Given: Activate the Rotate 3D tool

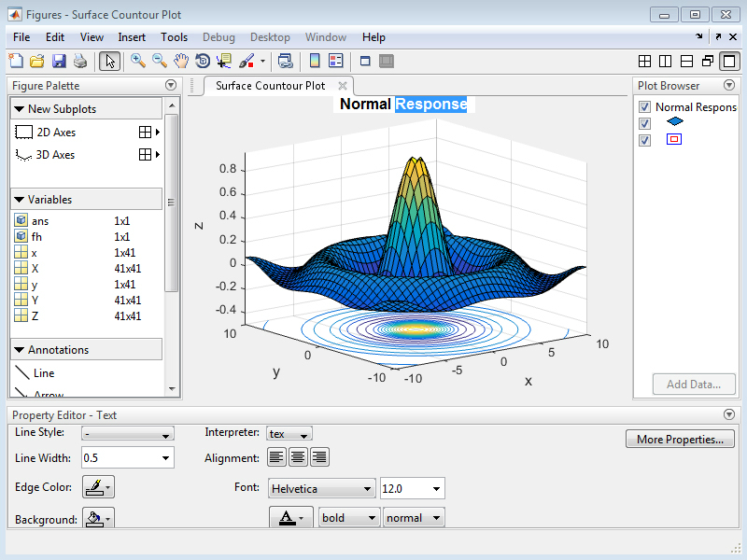Looking at the screenshot, I should click(204, 61).
